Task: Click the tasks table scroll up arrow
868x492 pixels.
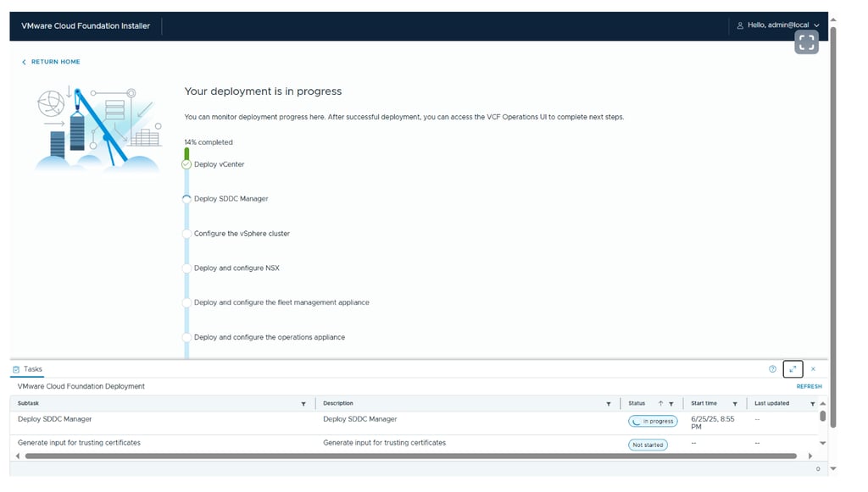Action: [822, 404]
